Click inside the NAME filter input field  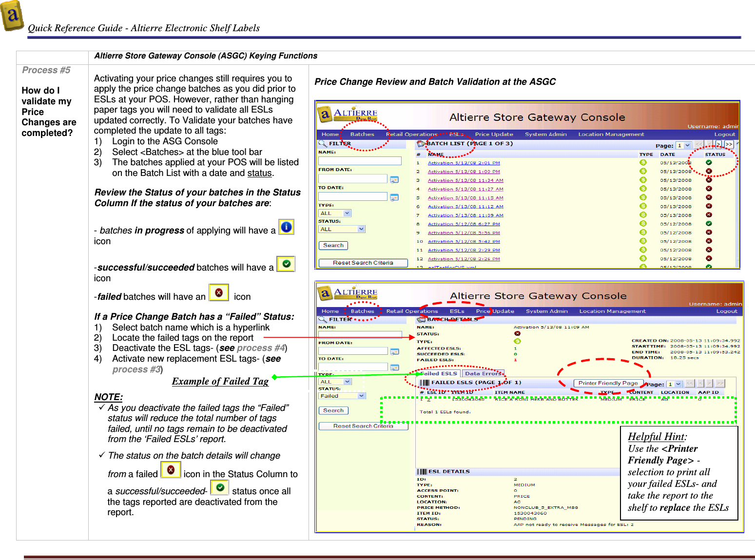360,161
